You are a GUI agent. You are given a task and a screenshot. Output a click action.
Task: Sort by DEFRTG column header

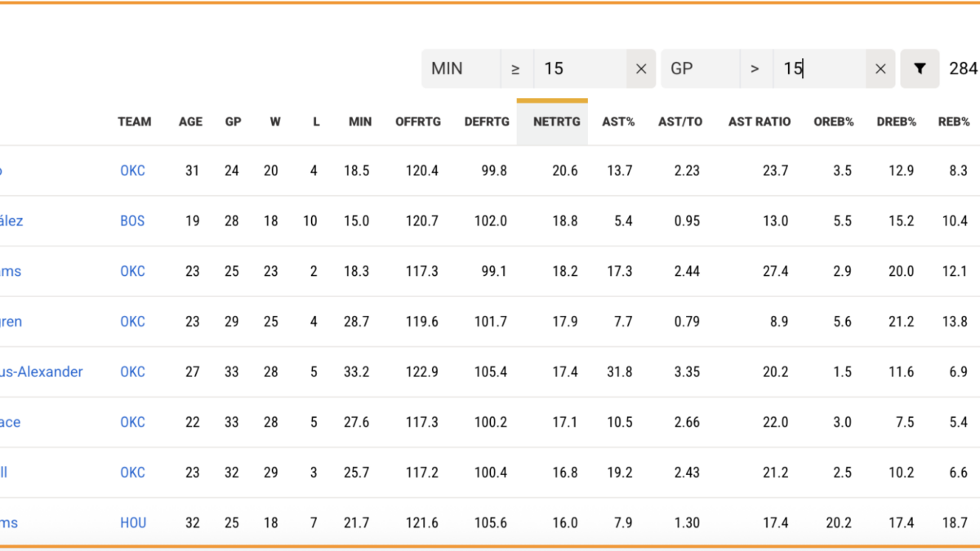point(487,122)
